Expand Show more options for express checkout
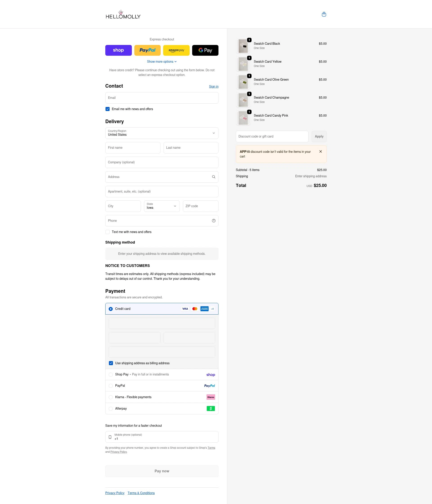Image resolution: width=432 pixels, height=504 pixels. coord(162,62)
